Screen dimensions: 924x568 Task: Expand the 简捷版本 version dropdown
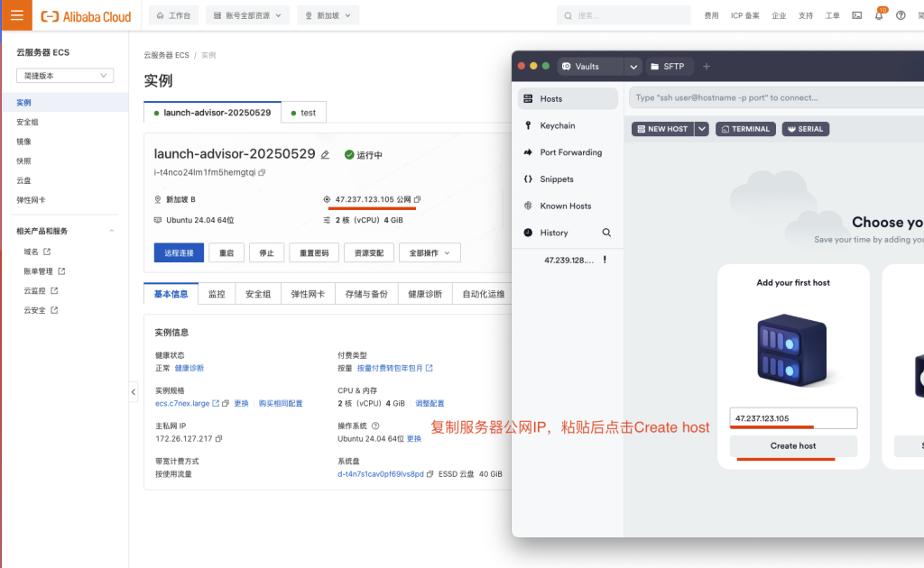[65, 76]
